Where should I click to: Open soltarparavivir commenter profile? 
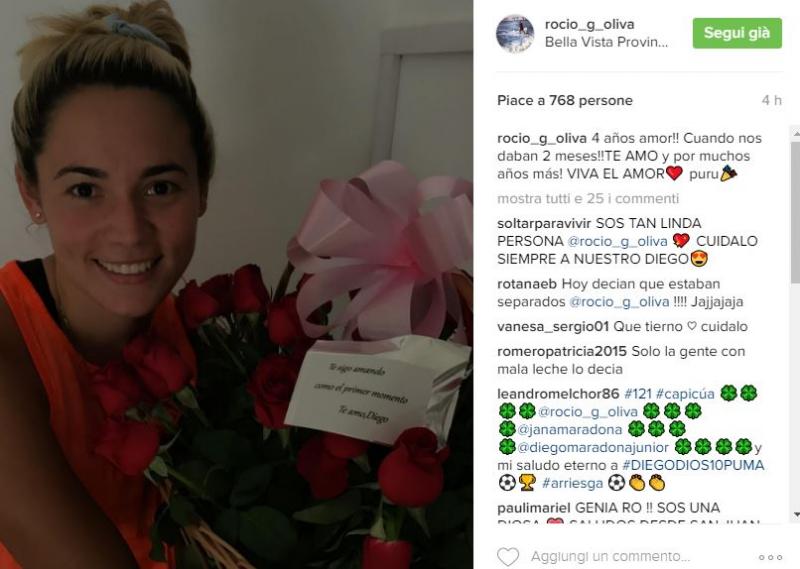click(x=544, y=223)
